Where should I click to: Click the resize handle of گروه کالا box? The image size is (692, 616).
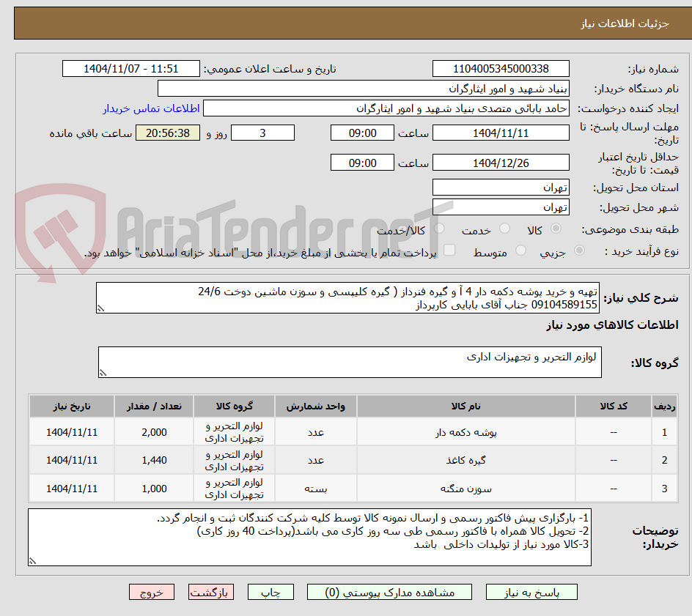tap(103, 373)
